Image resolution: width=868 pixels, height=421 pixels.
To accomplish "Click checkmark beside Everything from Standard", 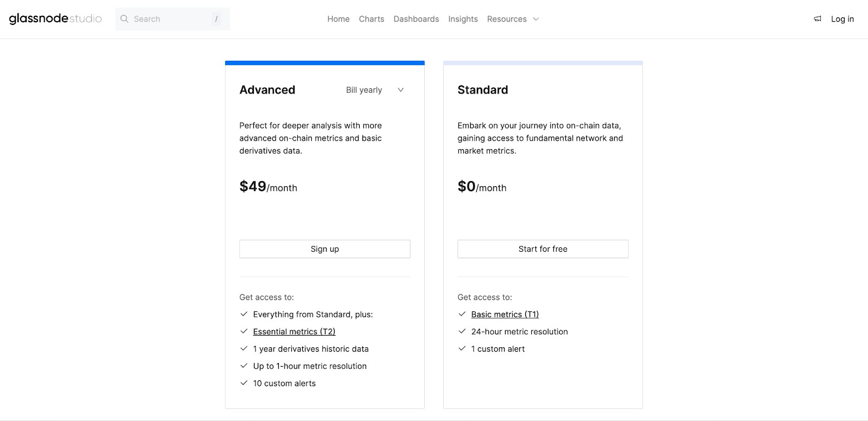I will click(x=244, y=314).
